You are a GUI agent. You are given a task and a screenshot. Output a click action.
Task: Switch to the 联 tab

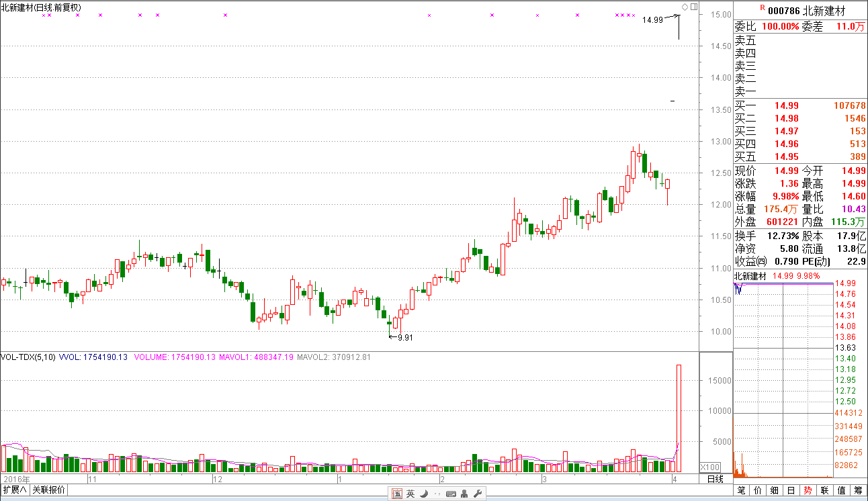pyautogui.click(x=825, y=491)
